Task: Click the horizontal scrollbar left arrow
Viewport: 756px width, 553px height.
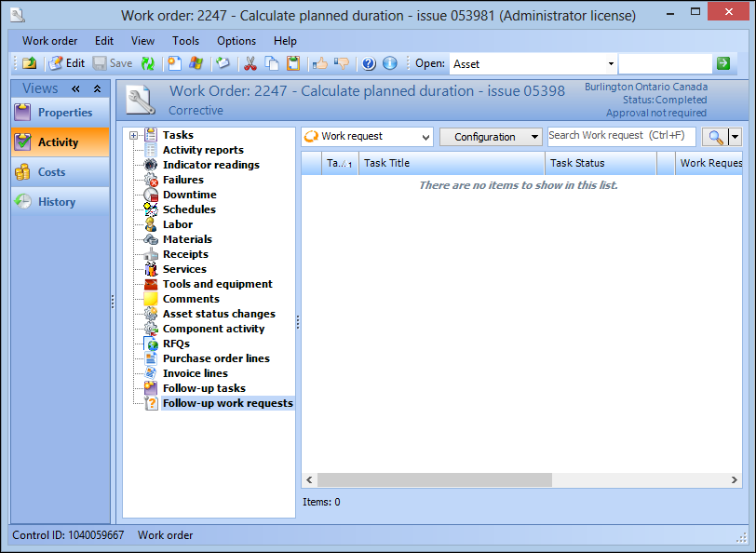Action: coord(309,480)
